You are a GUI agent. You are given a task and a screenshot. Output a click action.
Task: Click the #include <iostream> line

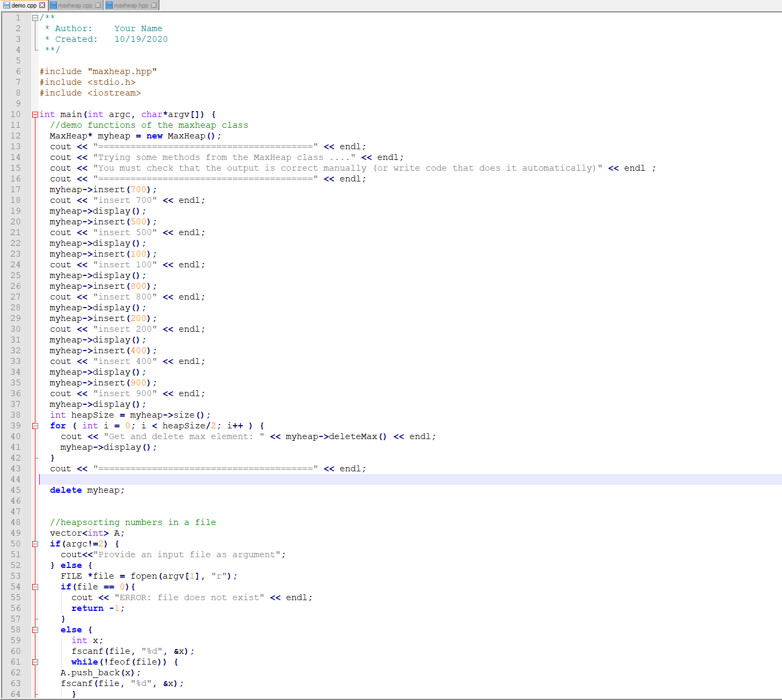point(90,93)
